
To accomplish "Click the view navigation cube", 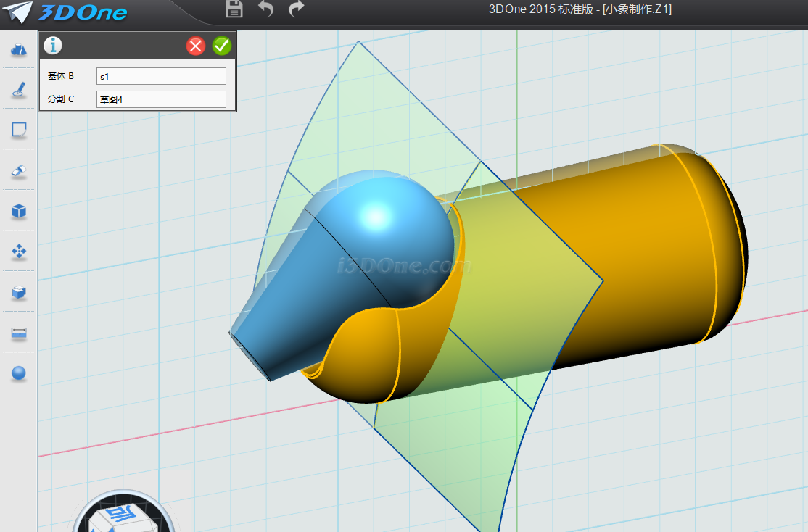I will (x=122, y=516).
